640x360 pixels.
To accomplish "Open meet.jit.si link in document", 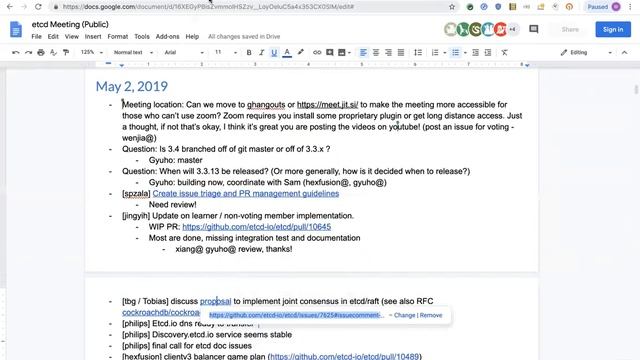I will 327,104.
